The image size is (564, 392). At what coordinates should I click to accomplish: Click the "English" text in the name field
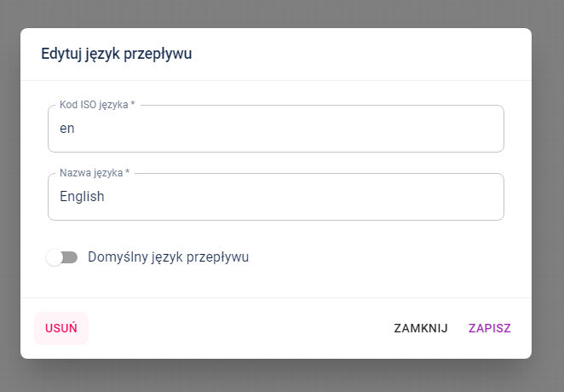(x=82, y=197)
